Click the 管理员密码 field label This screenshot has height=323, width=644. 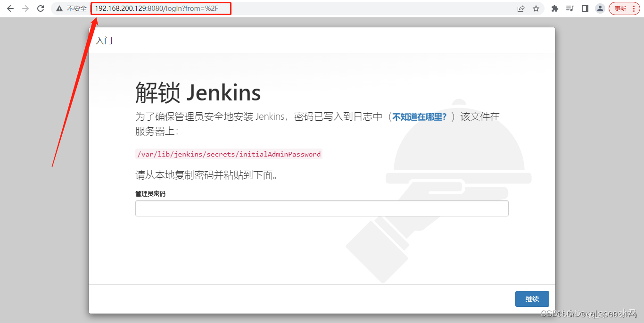[150, 194]
